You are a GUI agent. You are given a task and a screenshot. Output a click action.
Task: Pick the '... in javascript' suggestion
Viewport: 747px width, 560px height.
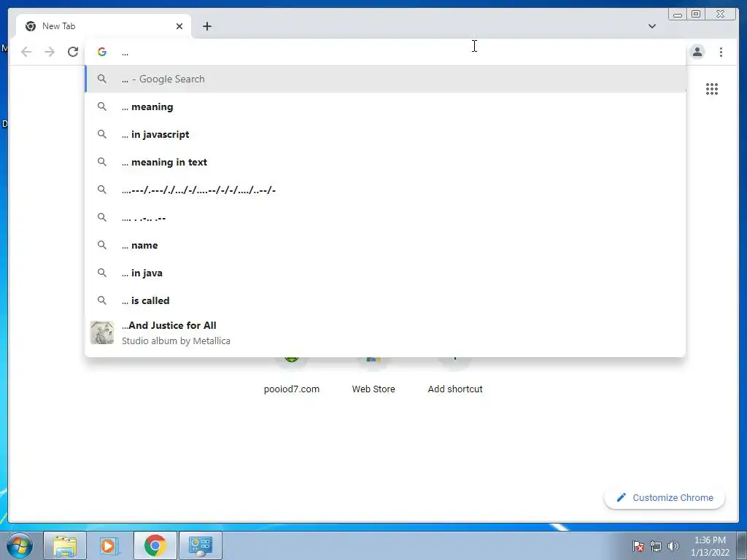385,134
